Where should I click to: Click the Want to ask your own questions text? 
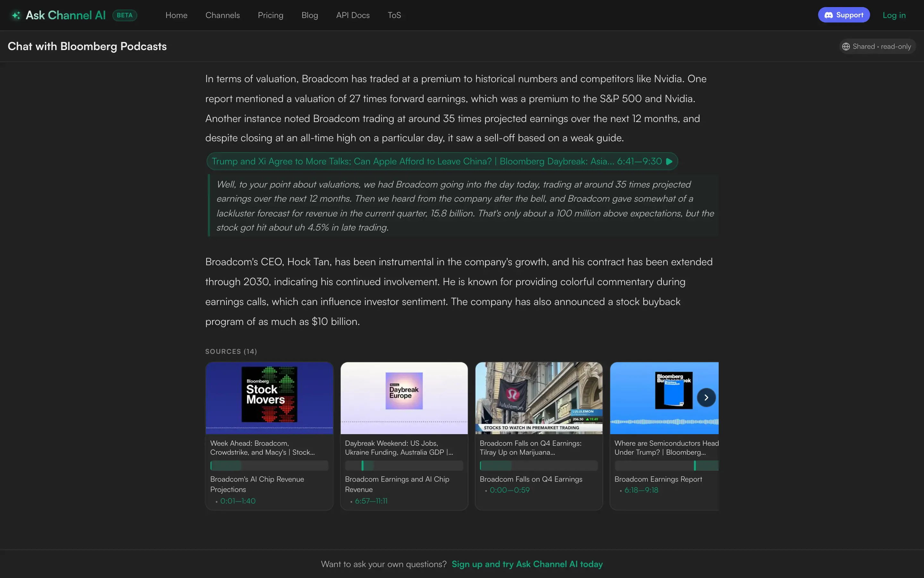(x=384, y=564)
